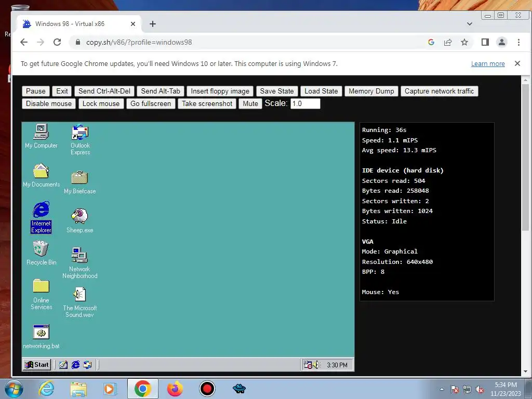The height and width of the screenshot is (399, 532).
Task: Select the Windows 98 - Virtual x86 tab
Action: pos(79,24)
